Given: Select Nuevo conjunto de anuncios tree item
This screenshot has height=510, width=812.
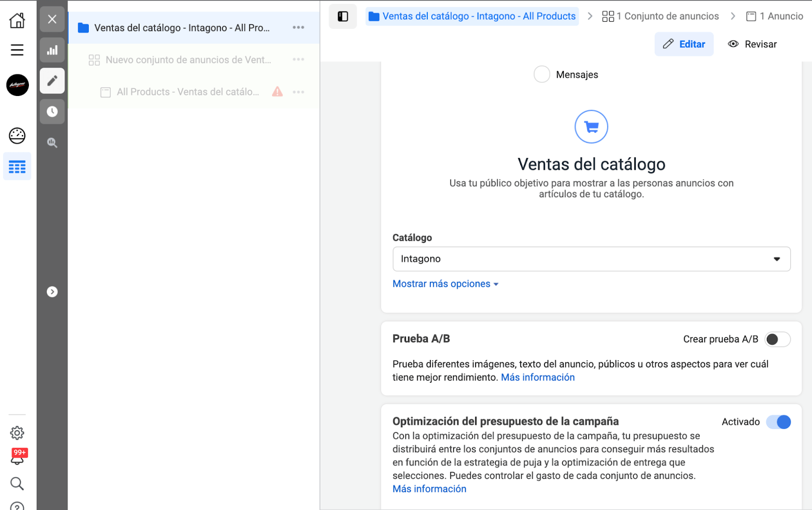Looking at the screenshot, I should (194, 60).
